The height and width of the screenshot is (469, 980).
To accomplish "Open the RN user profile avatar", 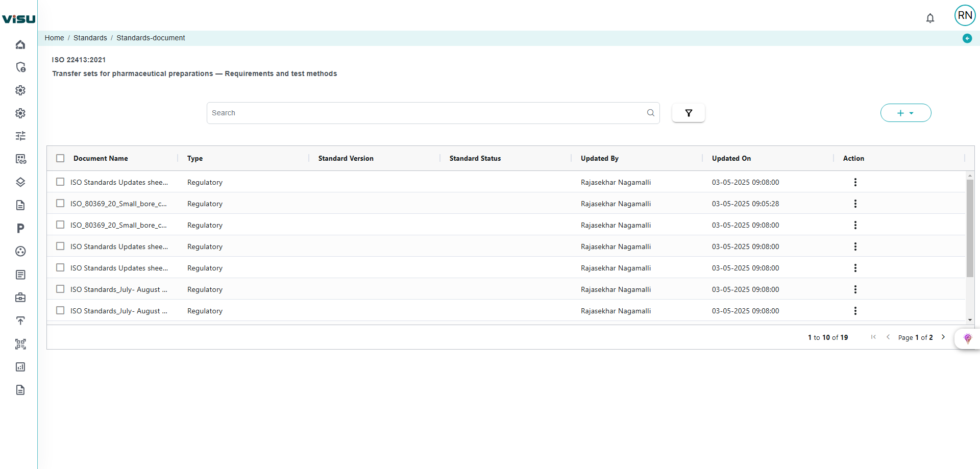I will point(965,15).
